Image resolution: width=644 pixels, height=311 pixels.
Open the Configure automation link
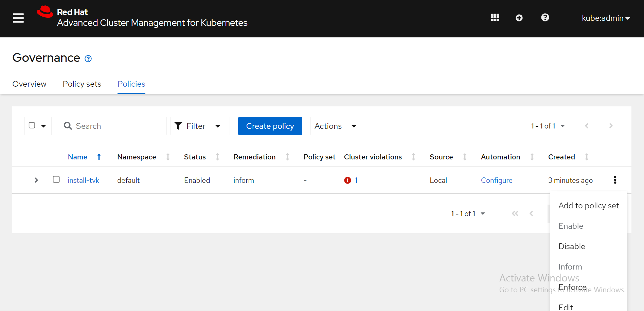496,180
